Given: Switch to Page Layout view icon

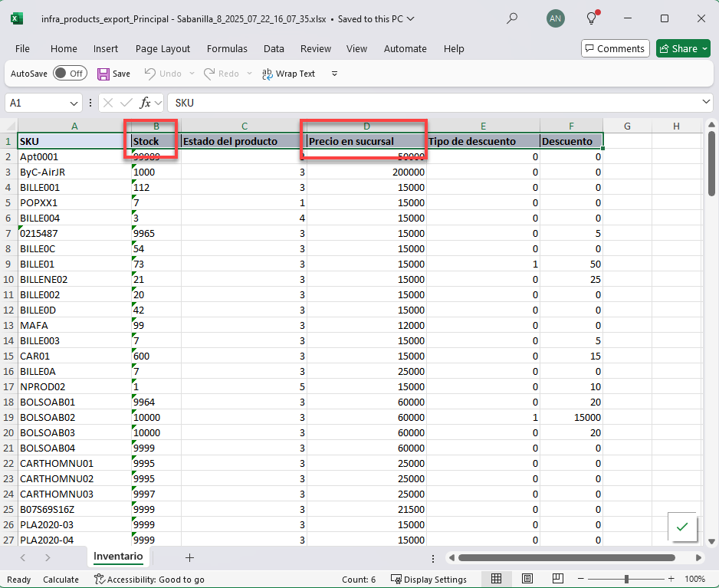Looking at the screenshot, I should [526, 579].
